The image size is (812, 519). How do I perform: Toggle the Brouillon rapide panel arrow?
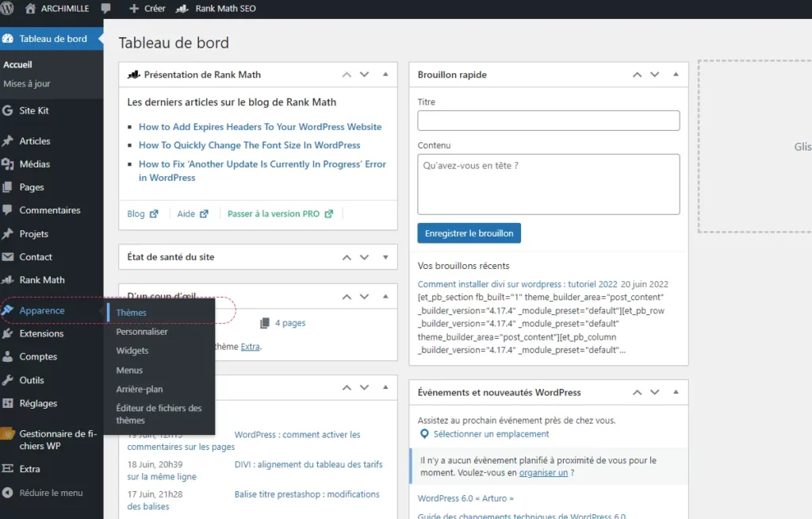pos(676,75)
